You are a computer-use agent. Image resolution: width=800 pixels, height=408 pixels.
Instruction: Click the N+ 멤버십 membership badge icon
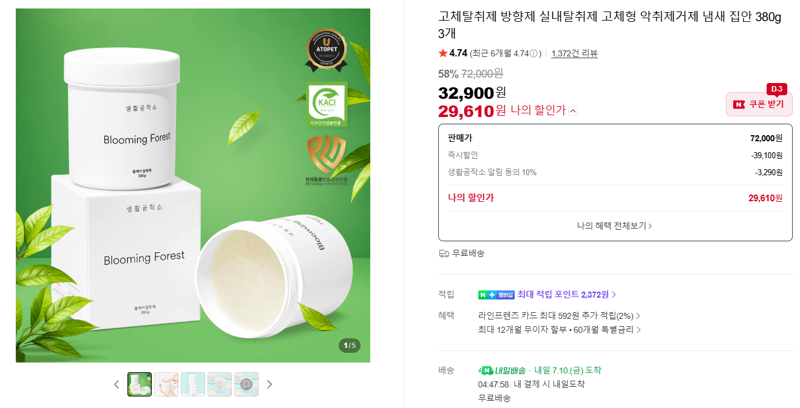coord(496,295)
